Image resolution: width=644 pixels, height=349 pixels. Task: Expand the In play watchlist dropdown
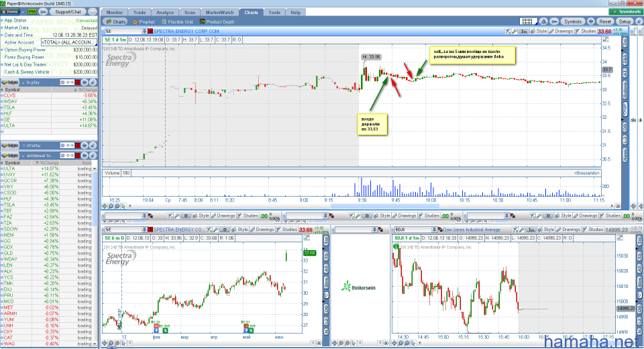pyautogui.click(x=23, y=83)
